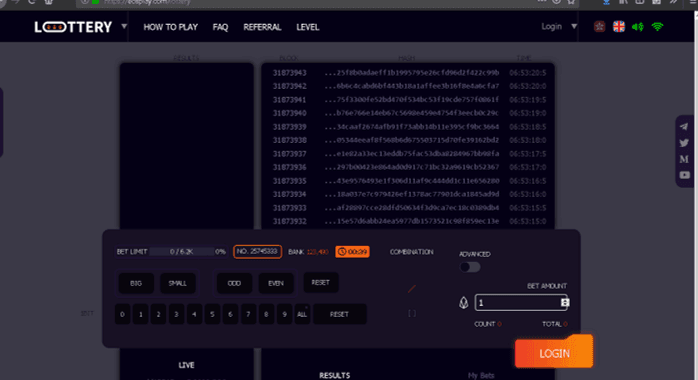Click the COMBINATION label
Image resolution: width=698 pixels, height=380 pixels.
[x=412, y=252]
